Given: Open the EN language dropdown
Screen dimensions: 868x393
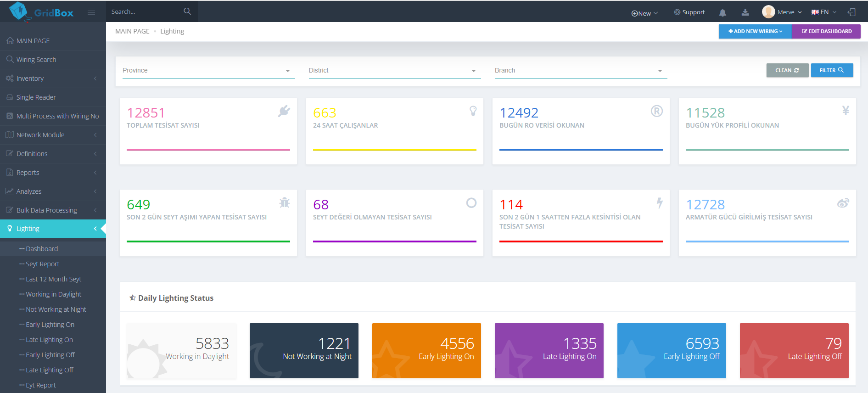Looking at the screenshot, I should 824,12.
